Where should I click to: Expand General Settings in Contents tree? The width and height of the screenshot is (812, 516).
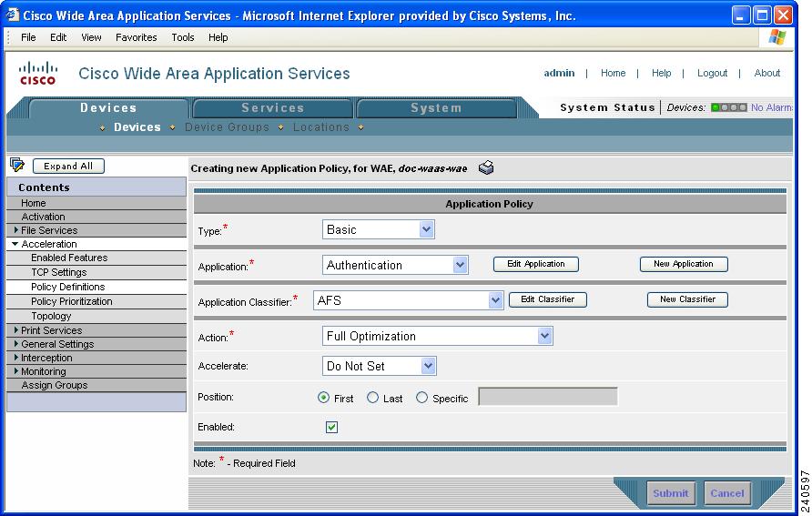pyautogui.click(x=16, y=344)
